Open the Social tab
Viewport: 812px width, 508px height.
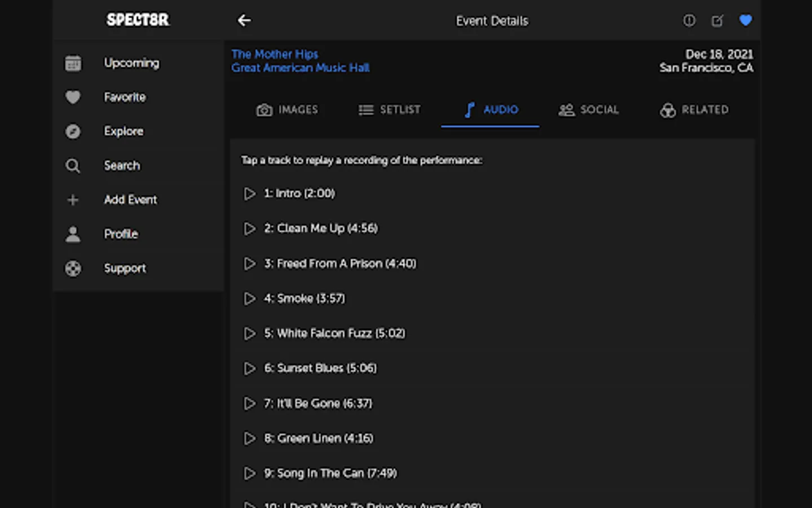pos(589,110)
